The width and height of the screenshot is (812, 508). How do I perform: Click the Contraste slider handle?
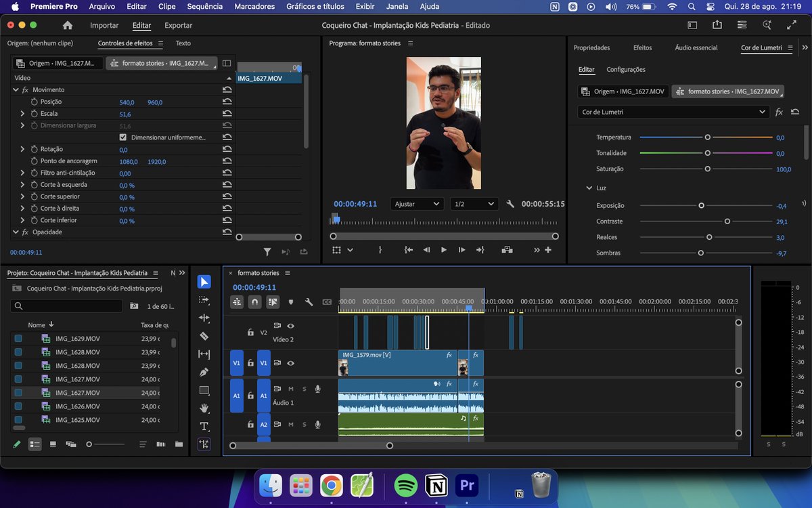[727, 221]
